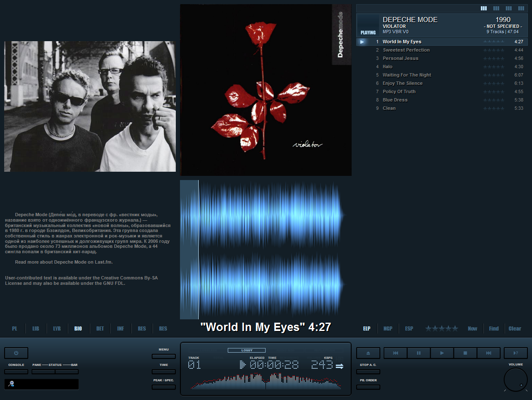
Task: Pause playback
Action: (x=419, y=353)
